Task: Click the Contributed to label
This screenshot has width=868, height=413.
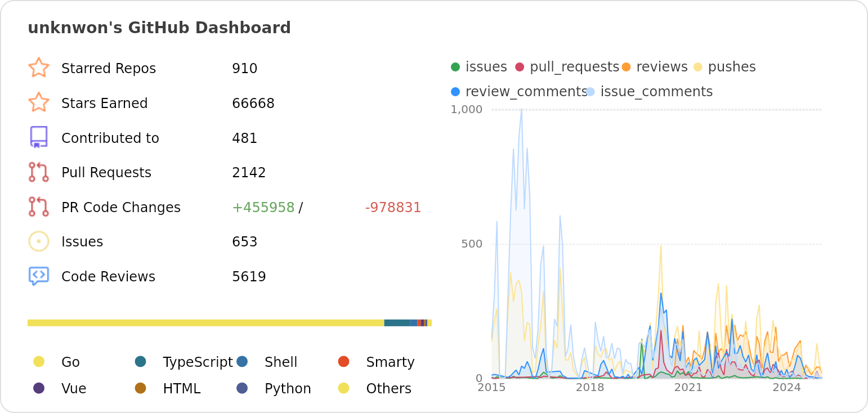Action: 110,138
